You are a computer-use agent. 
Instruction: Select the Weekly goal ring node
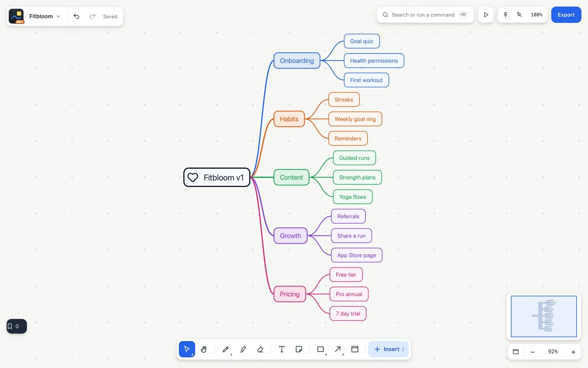(x=355, y=119)
